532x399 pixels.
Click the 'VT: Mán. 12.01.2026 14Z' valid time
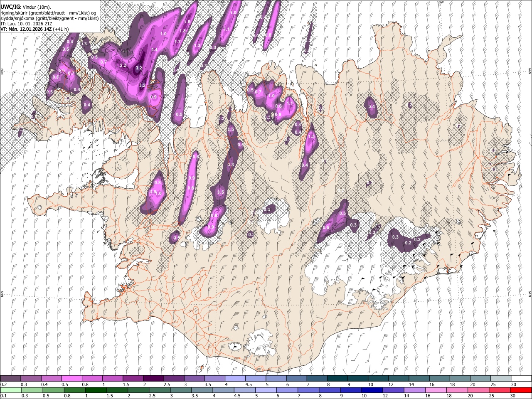pyautogui.click(x=26, y=29)
